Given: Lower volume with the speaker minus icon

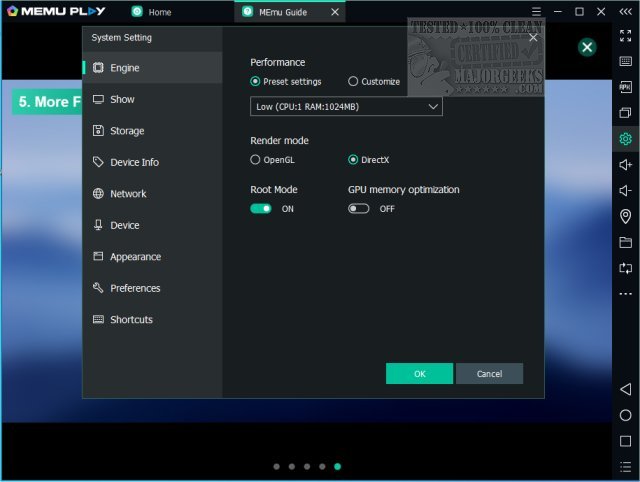Looking at the screenshot, I should (625, 190).
